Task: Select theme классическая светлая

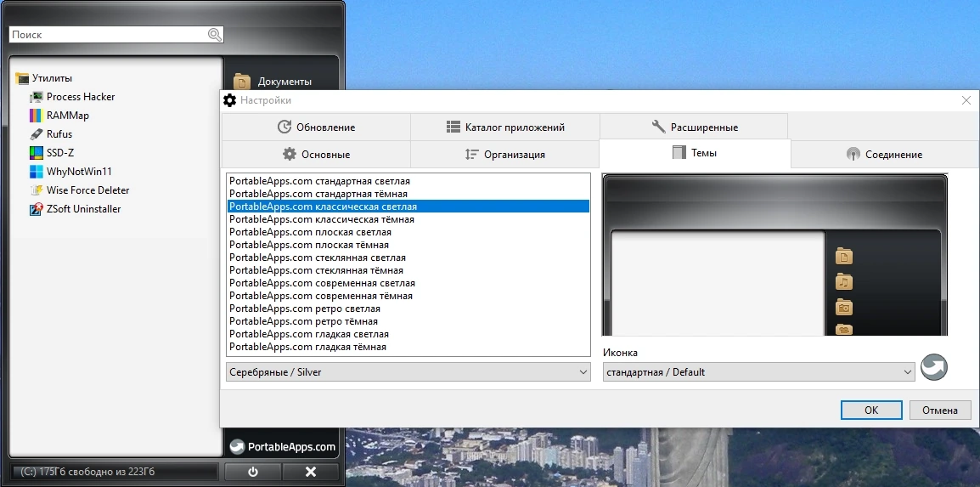Action: pyautogui.click(x=408, y=207)
